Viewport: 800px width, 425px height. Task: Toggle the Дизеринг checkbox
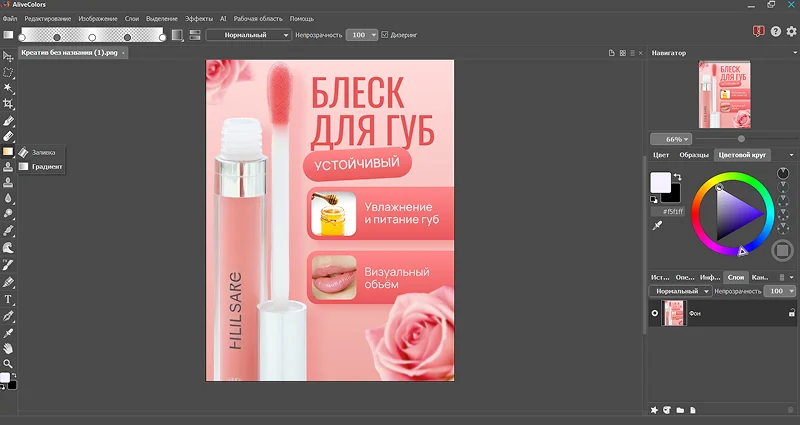385,35
